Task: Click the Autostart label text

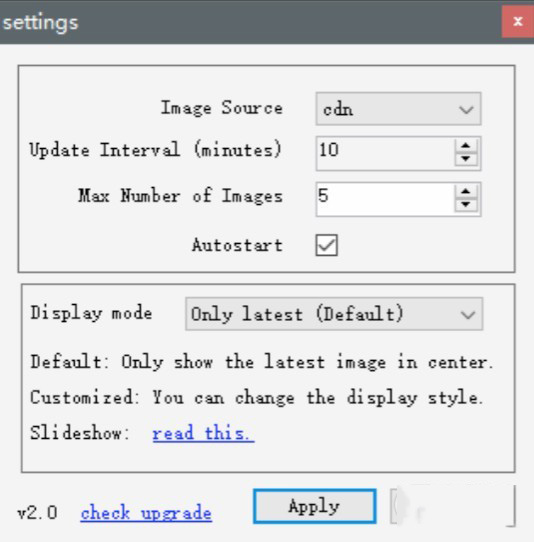Action: tap(237, 245)
